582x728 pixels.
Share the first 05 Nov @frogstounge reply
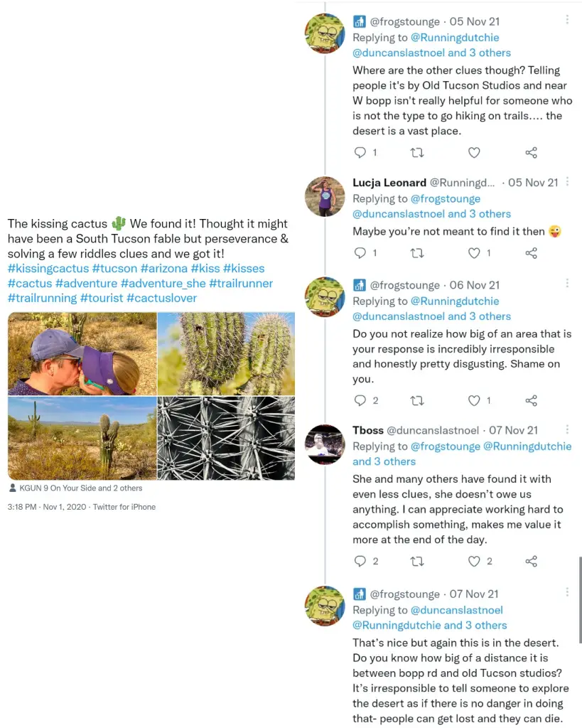click(532, 152)
